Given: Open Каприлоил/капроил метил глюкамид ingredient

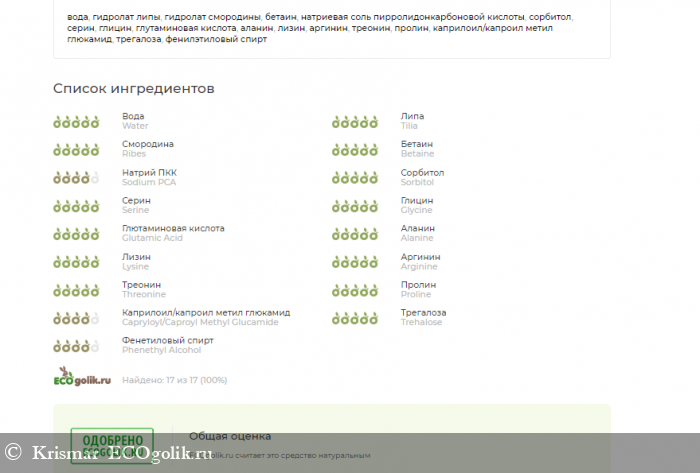Looking at the screenshot, I should point(206,312).
